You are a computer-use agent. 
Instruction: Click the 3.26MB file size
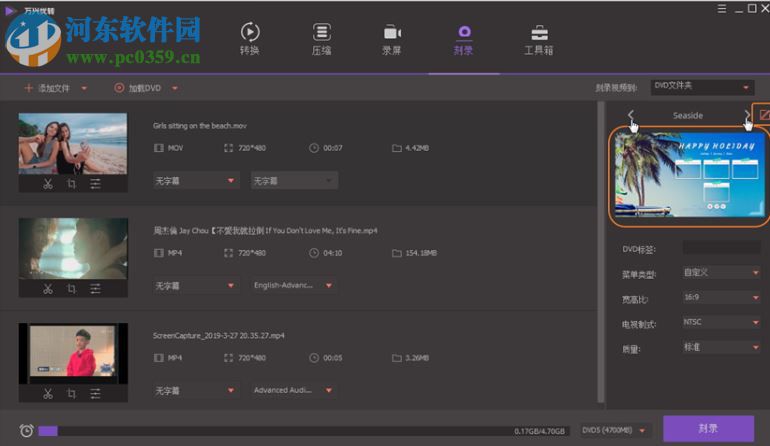tap(417, 358)
